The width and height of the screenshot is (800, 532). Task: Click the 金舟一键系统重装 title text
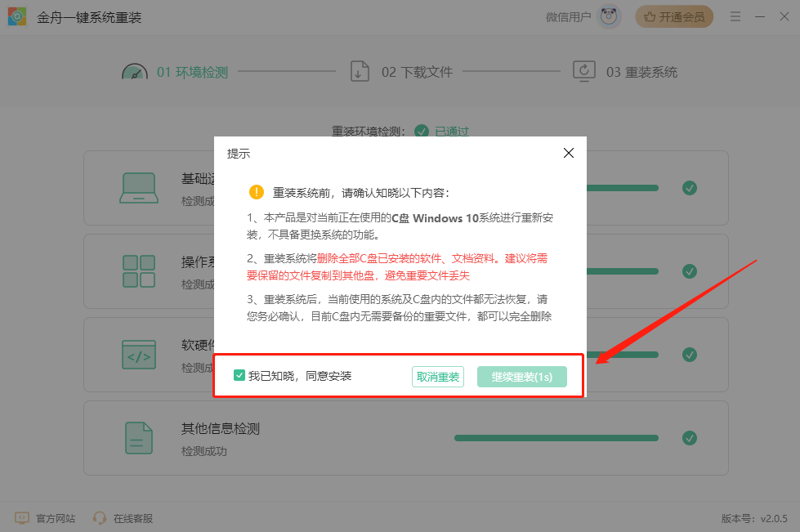pos(89,17)
